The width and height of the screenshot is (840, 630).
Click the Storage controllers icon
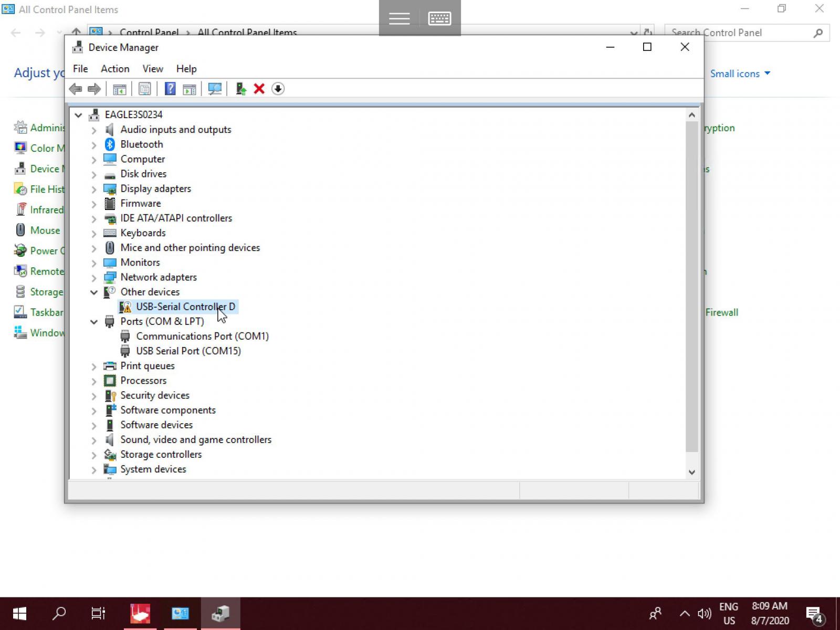[x=110, y=455]
